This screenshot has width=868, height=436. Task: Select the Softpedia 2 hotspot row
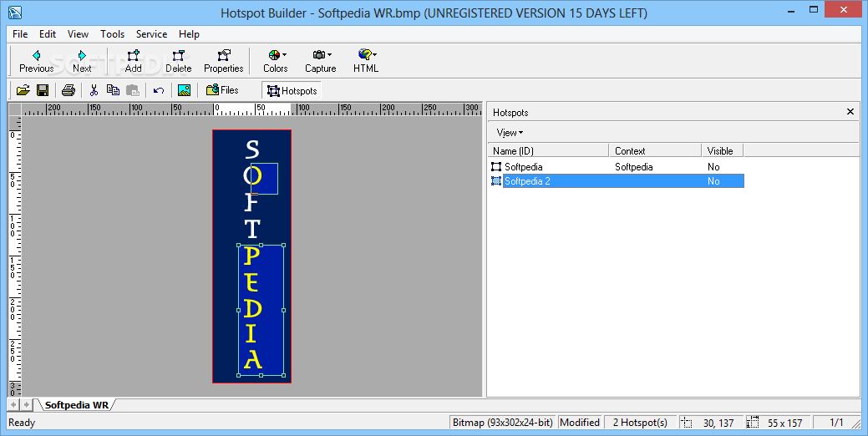click(617, 181)
